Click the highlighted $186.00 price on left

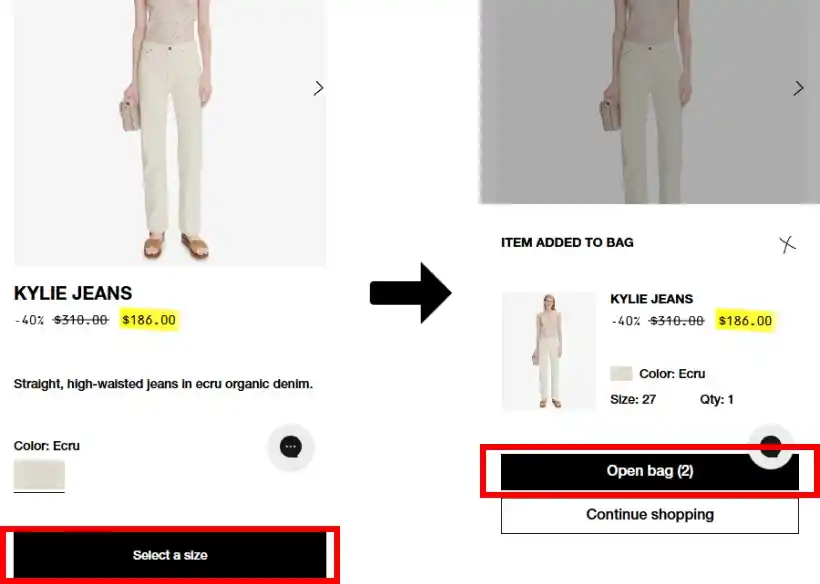[x=149, y=320]
